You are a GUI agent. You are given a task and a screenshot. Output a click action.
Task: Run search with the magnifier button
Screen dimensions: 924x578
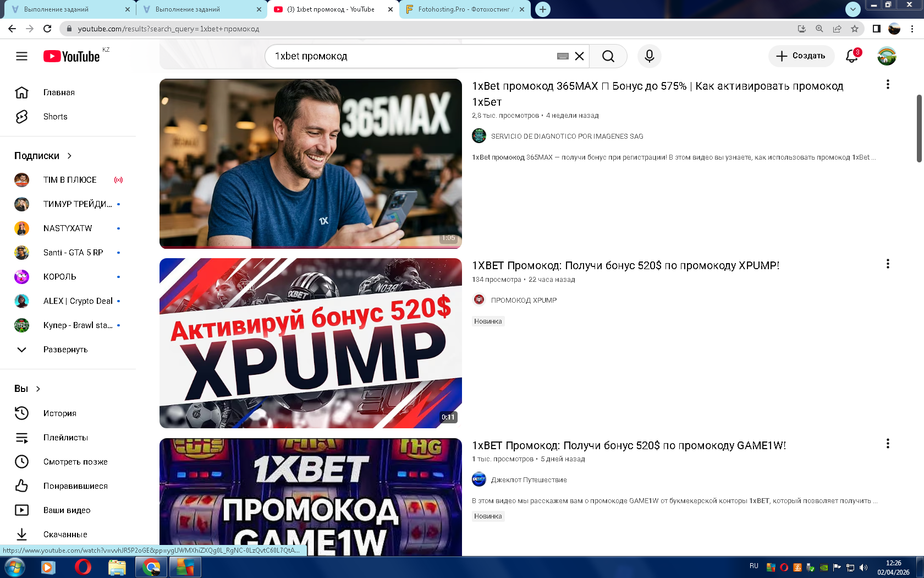(608, 56)
